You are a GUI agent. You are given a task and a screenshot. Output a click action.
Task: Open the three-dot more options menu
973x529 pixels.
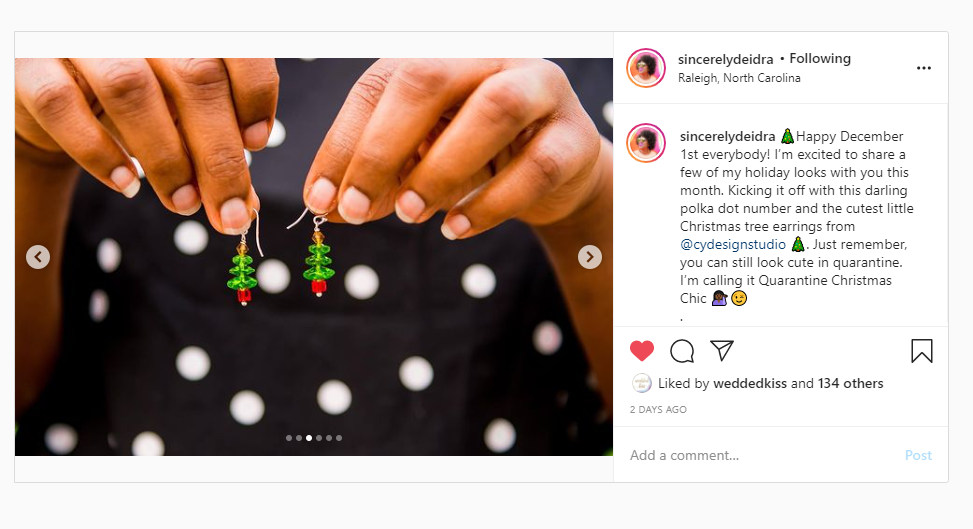pos(924,68)
